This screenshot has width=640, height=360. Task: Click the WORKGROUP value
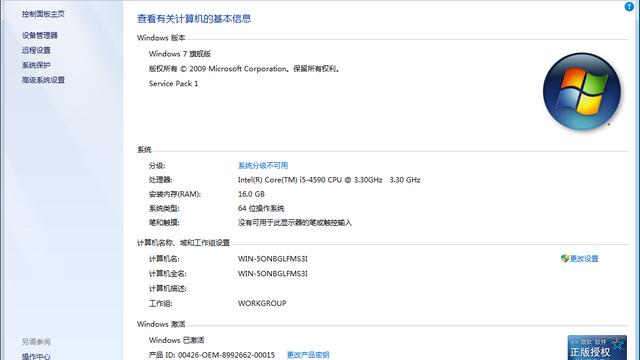[x=262, y=303]
